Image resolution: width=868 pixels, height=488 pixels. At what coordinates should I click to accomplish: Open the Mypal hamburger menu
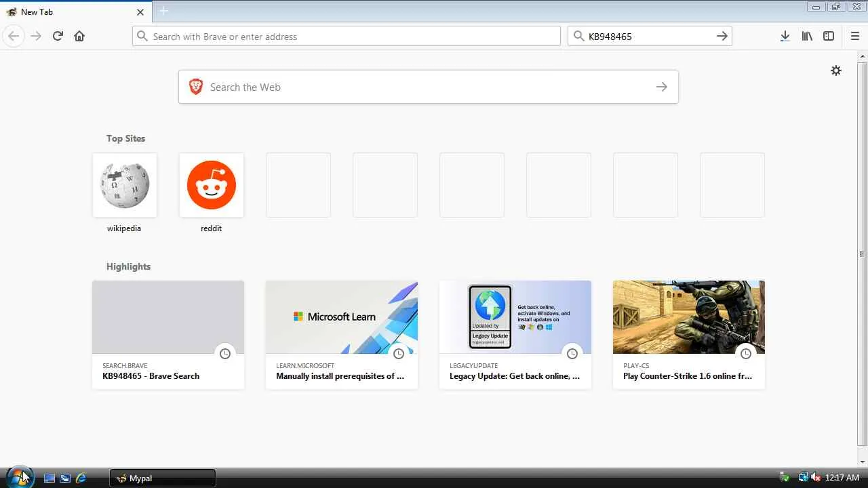tap(854, 36)
